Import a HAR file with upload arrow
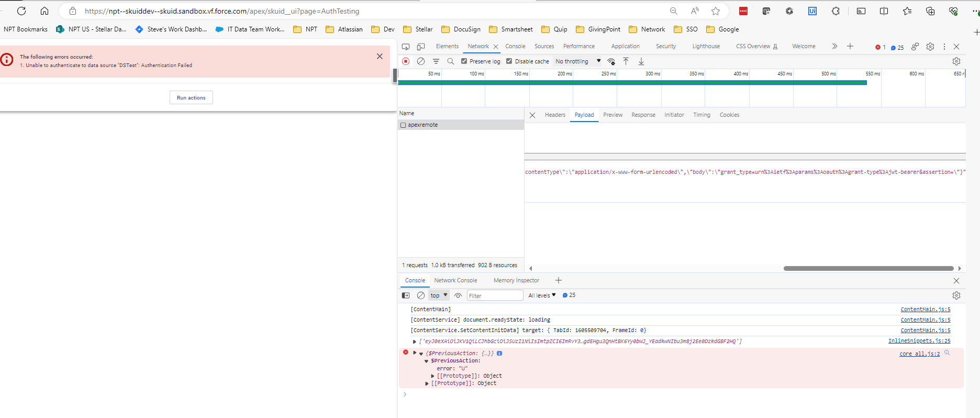Image resolution: width=980 pixels, height=418 pixels. 626,61
